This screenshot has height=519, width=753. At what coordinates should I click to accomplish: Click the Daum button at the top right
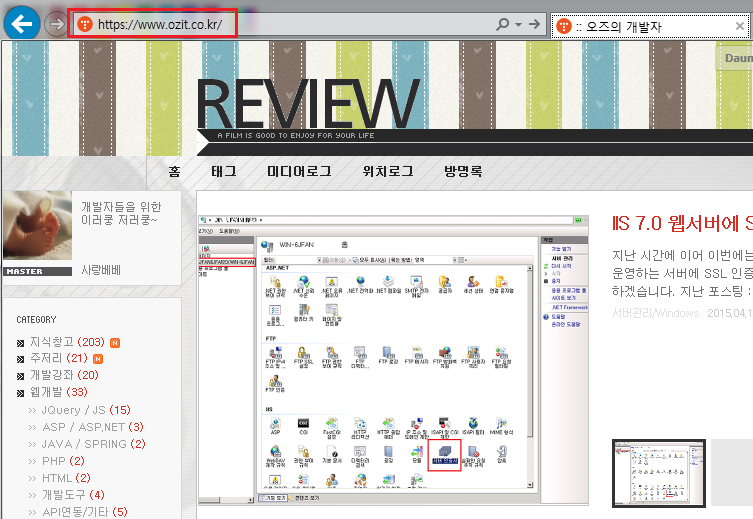tap(734, 58)
